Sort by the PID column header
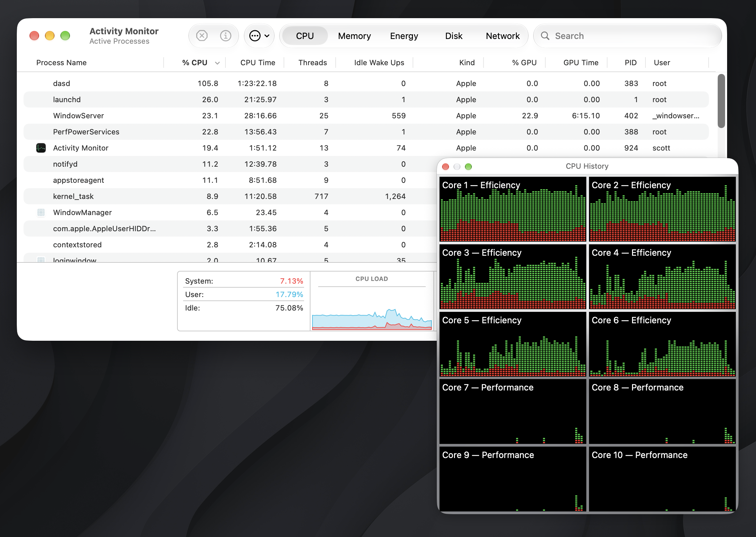This screenshot has height=537, width=756. 631,63
